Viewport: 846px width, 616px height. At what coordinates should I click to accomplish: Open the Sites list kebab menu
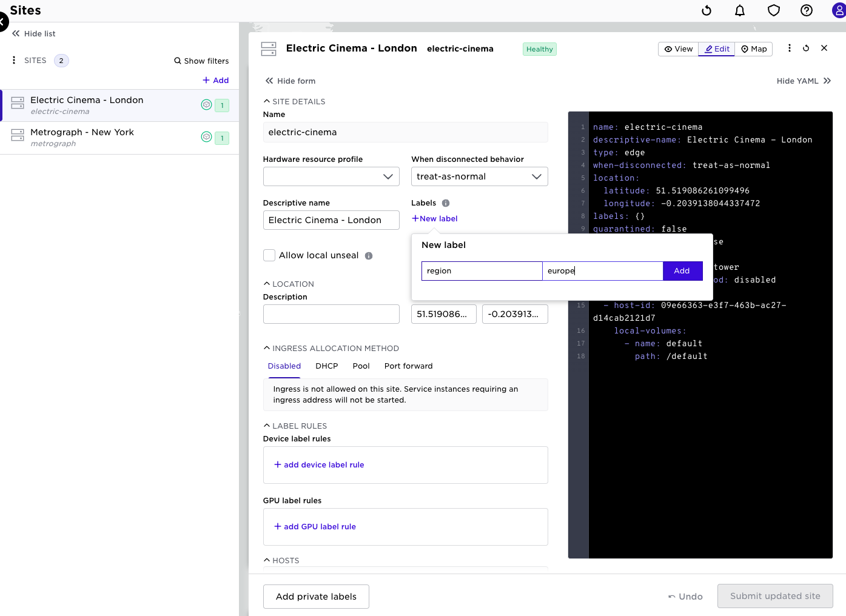point(14,60)
